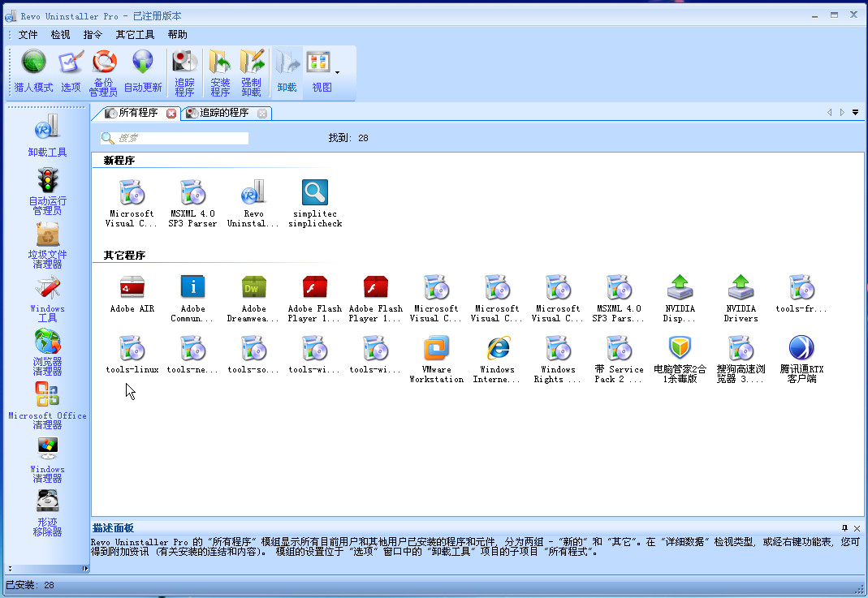Open Browsers Cleaner (浏览器清理器) in sidebar
The width and height of the screenshot is (868, 598).
tap(47, 352)
